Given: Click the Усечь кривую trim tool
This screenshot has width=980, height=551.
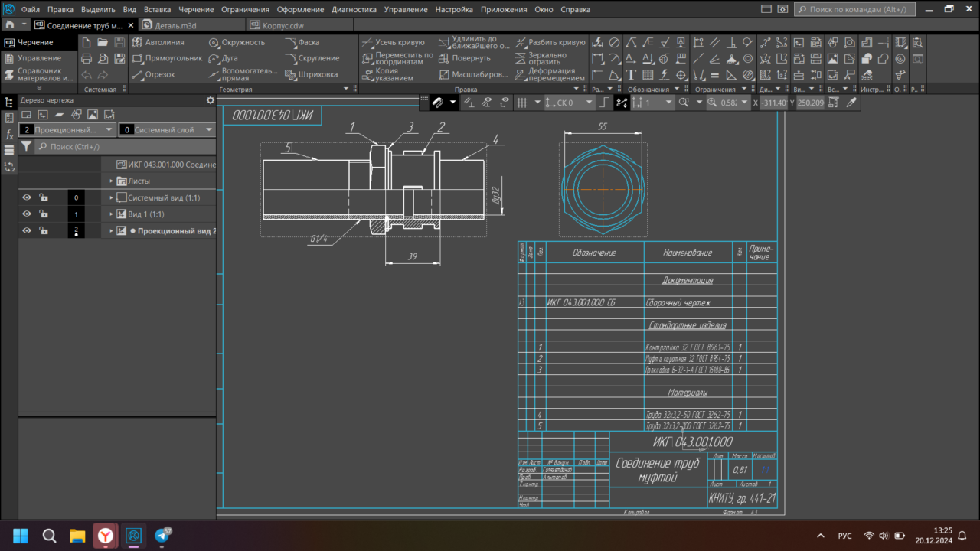Looking at the screenshot, I should tap(393, 42).
